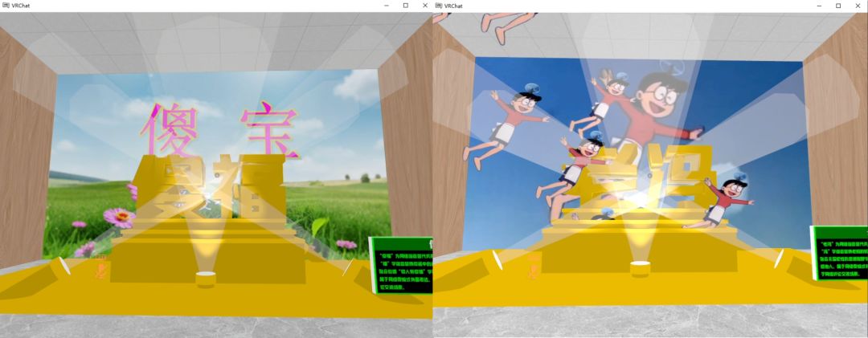Click the VRChat app icon in left window title bar
The height and width of the screenshot is (338, 868).
[6, 6]
